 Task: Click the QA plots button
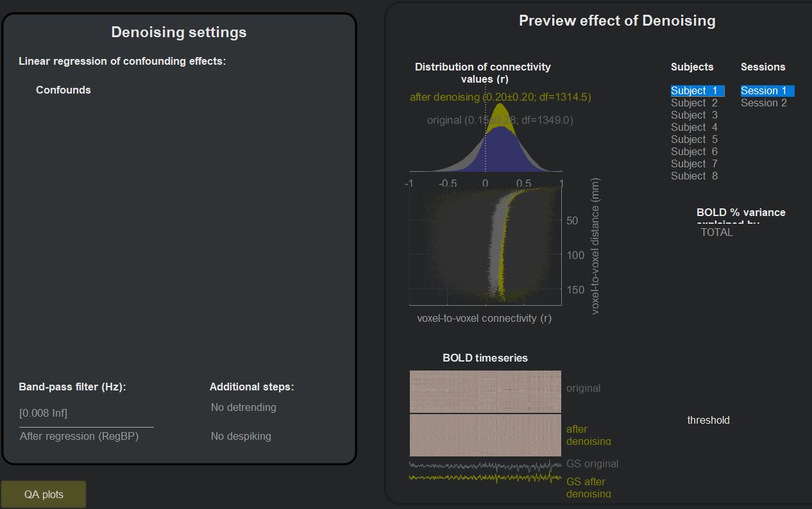[44, 494]
